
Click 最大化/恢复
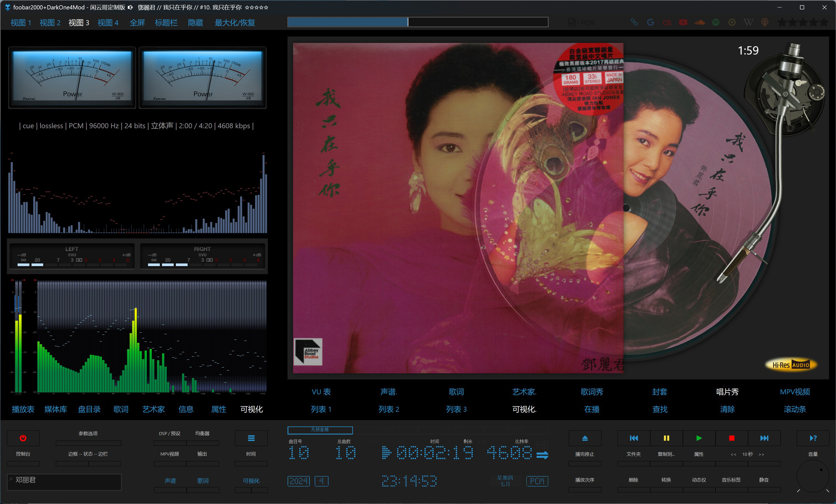point(235,23)
